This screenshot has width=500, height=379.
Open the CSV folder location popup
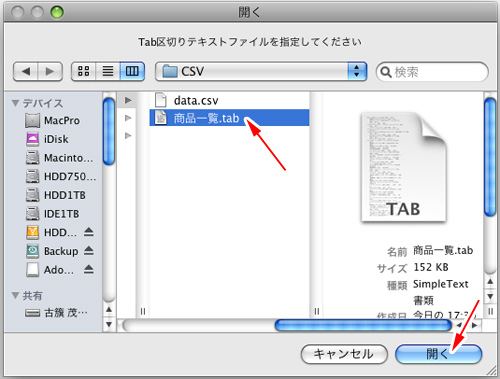click(261, 71)
